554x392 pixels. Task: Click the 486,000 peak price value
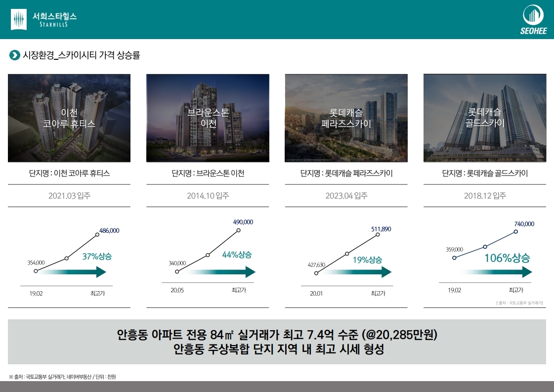pyautogui.click(x=109, y=230)
